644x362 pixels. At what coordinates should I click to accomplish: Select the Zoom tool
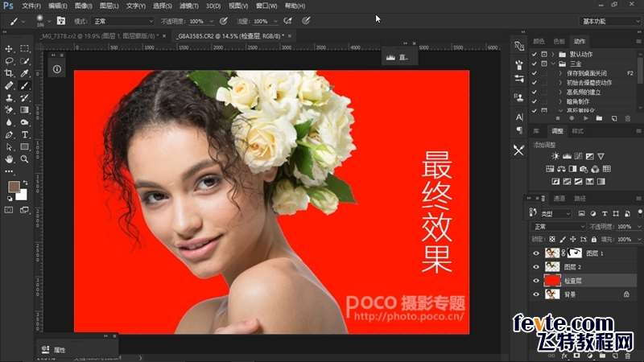coord(24,159)
